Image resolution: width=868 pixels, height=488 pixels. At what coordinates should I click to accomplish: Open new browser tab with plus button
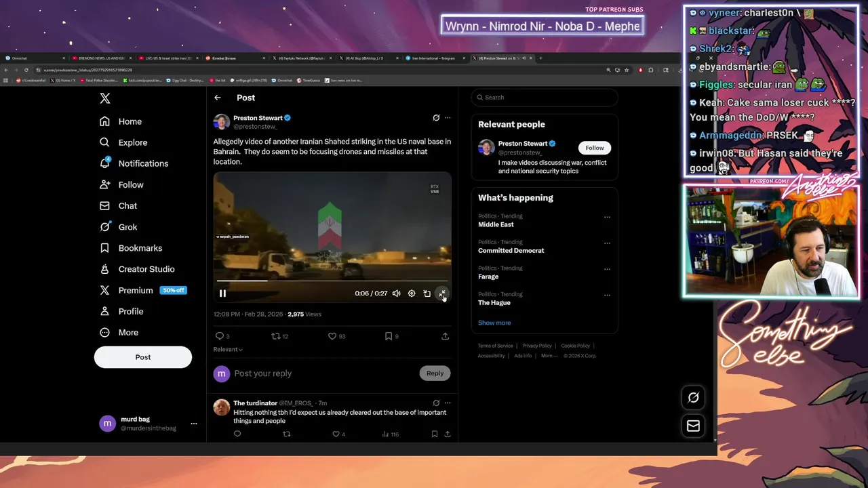(x=540, y=58)
